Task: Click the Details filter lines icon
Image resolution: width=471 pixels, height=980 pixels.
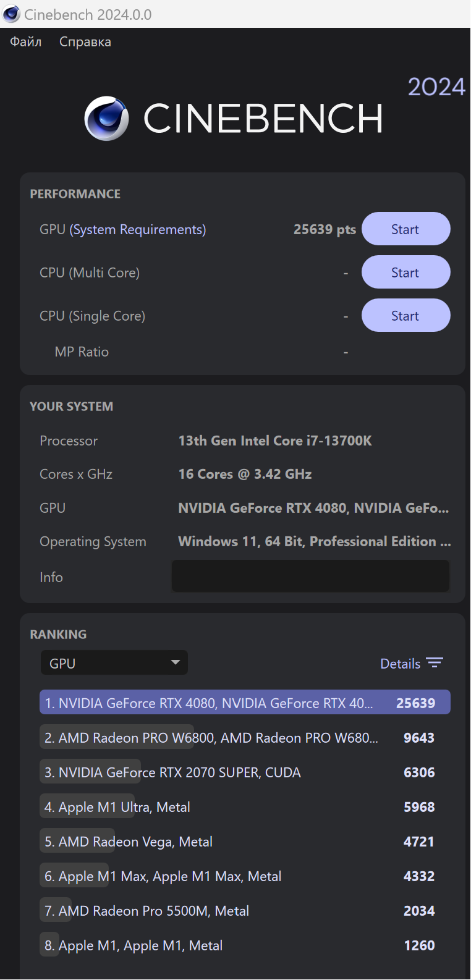Action: point(435,663)
